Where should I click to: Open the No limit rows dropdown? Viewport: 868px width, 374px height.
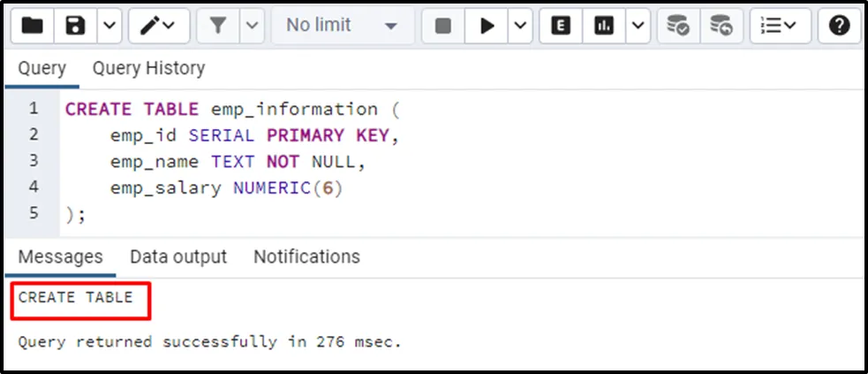[x=342, y=27]
